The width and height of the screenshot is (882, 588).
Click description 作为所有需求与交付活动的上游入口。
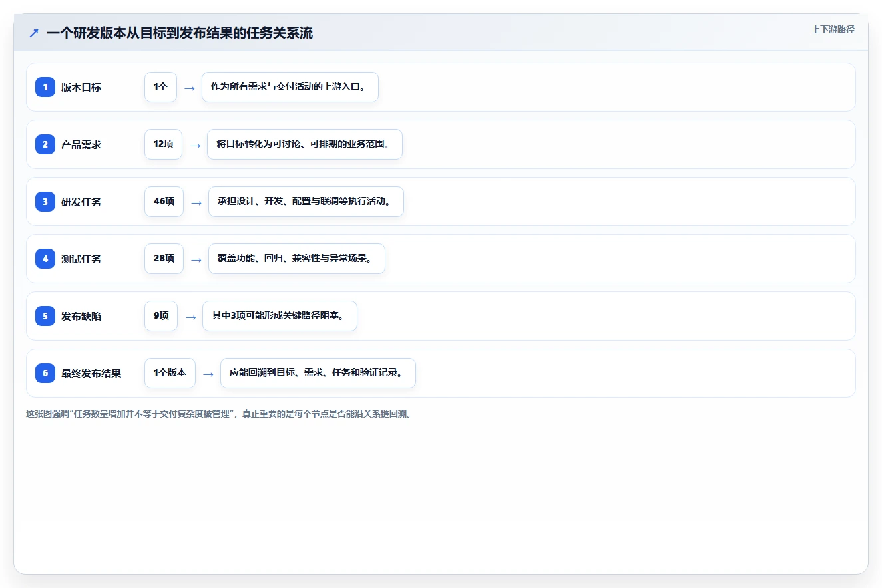tap(290, 87)
